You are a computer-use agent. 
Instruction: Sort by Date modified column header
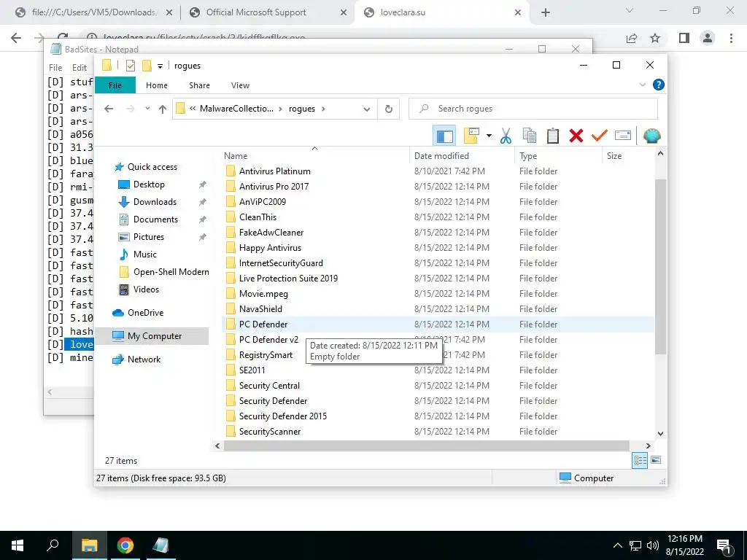pyautogui.click(x=462, y=156)
